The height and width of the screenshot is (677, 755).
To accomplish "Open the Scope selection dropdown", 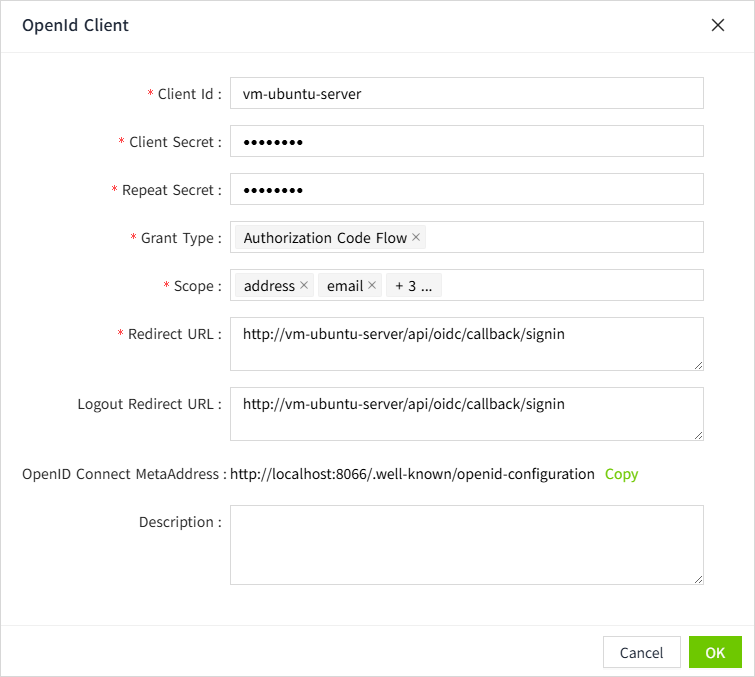I will (x=570, y=286).
